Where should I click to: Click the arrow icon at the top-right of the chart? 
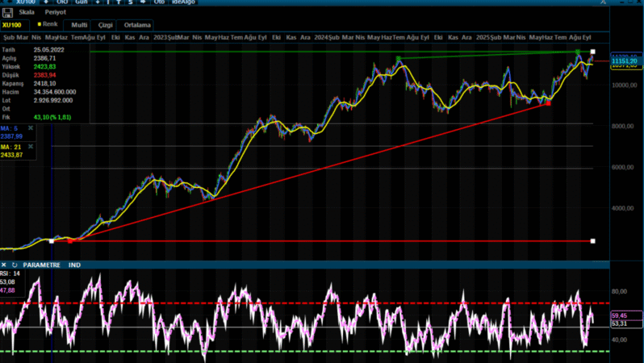604,3
